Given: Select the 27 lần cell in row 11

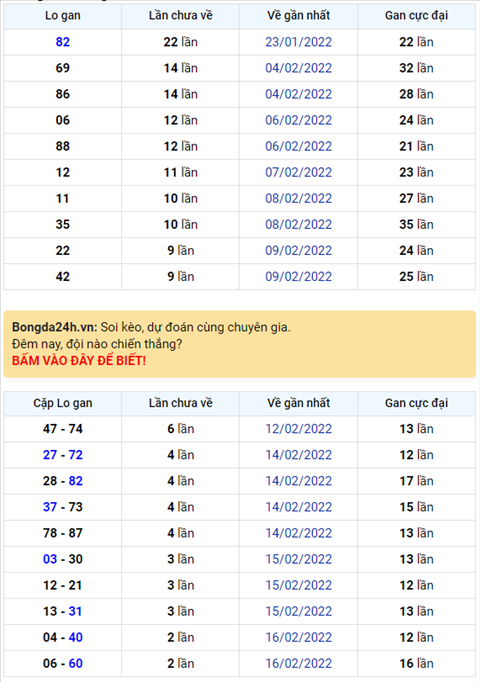Looking at the screenshot, I should pyautogui.click(x=417, y=199).
